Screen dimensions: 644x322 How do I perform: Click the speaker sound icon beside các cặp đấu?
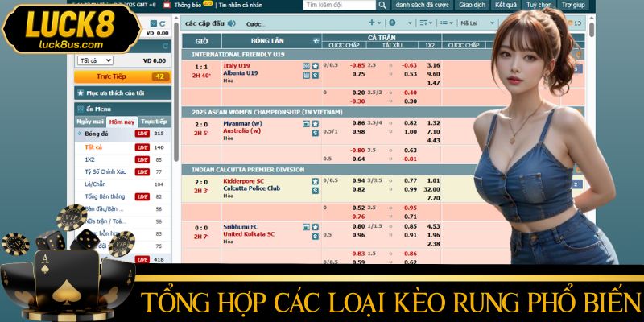coord(232,23)
